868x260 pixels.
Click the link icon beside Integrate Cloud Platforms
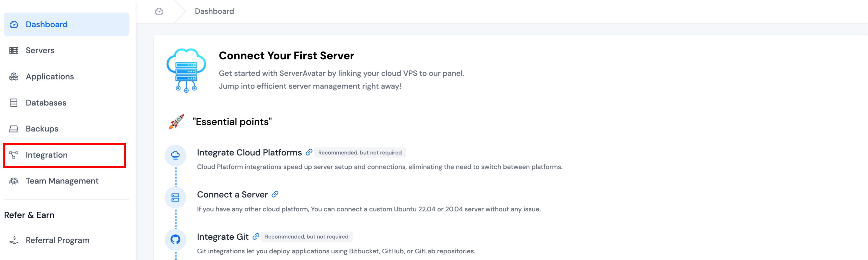coord(309,153)
